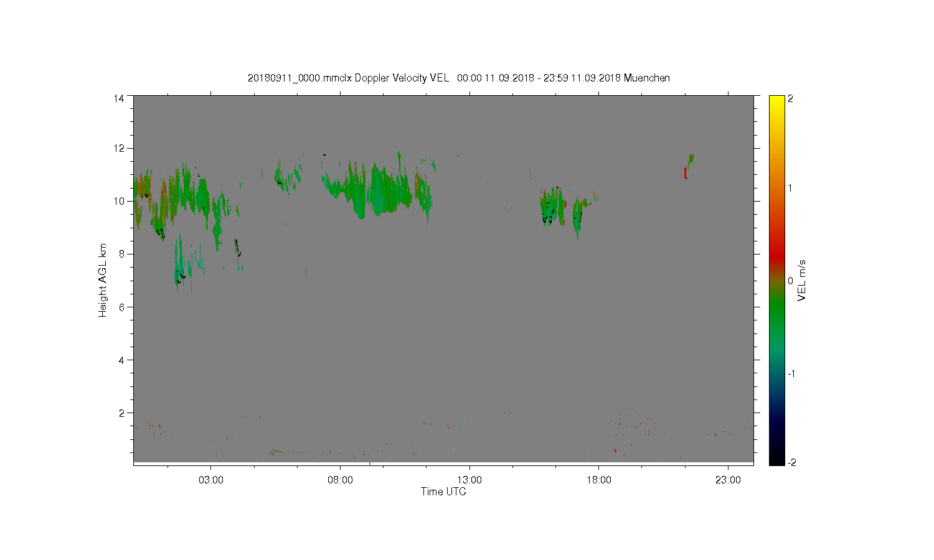
Task: Click the plot title text at top
Action: coord(459,78)
